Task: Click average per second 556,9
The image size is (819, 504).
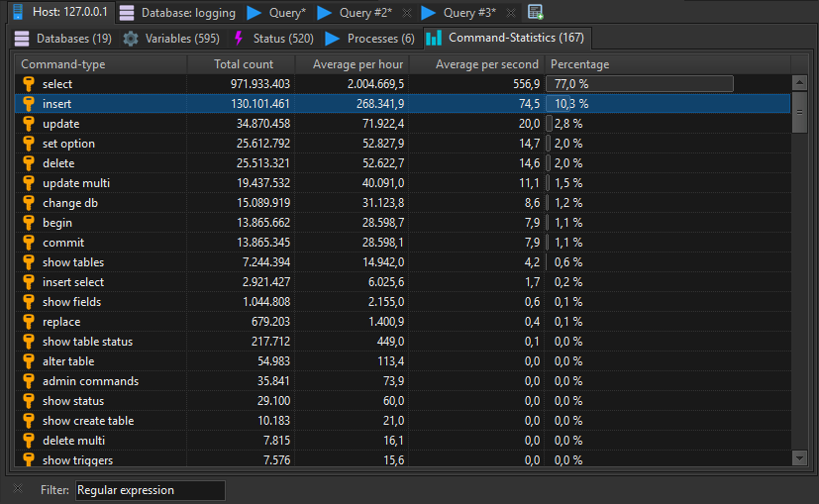Action: [x=526, y=84]
